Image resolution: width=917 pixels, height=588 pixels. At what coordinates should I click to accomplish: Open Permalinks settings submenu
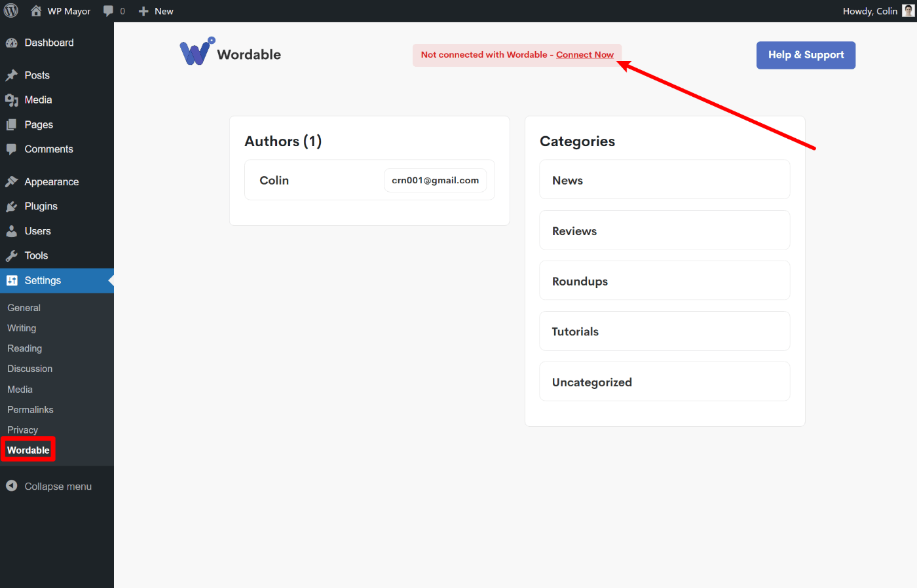(30, 409)
